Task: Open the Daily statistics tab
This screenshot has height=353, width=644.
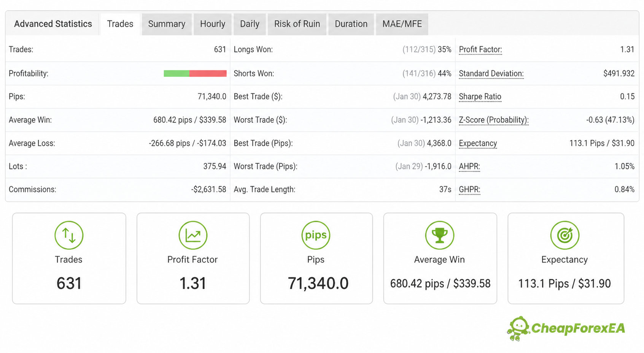Action: pos(250,24)
